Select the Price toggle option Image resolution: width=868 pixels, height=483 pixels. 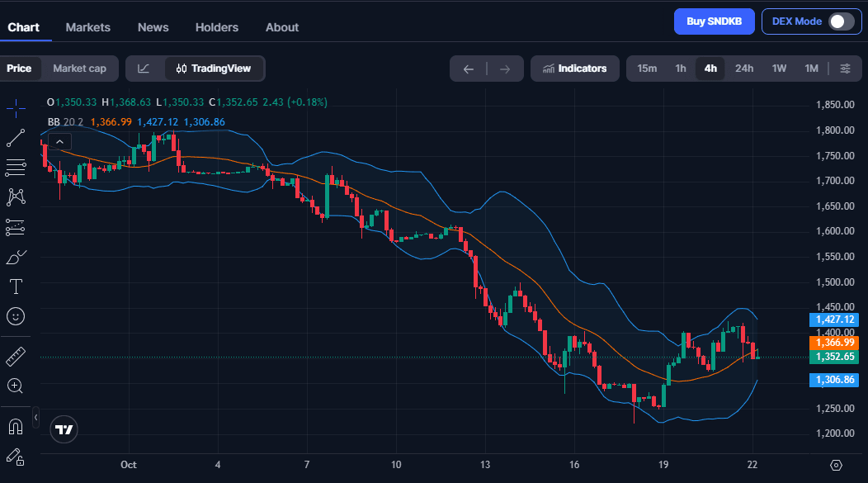pyautogui.click(x=19, y=69)
